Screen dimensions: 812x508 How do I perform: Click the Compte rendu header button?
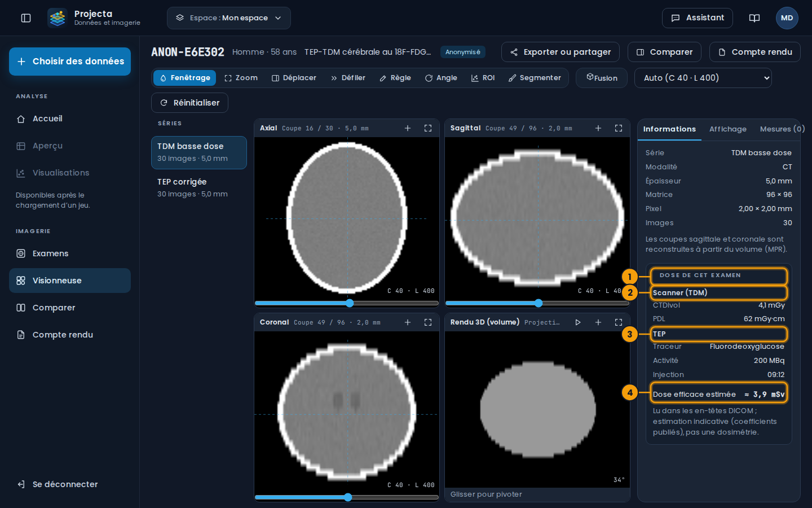(x=755, y=52)
